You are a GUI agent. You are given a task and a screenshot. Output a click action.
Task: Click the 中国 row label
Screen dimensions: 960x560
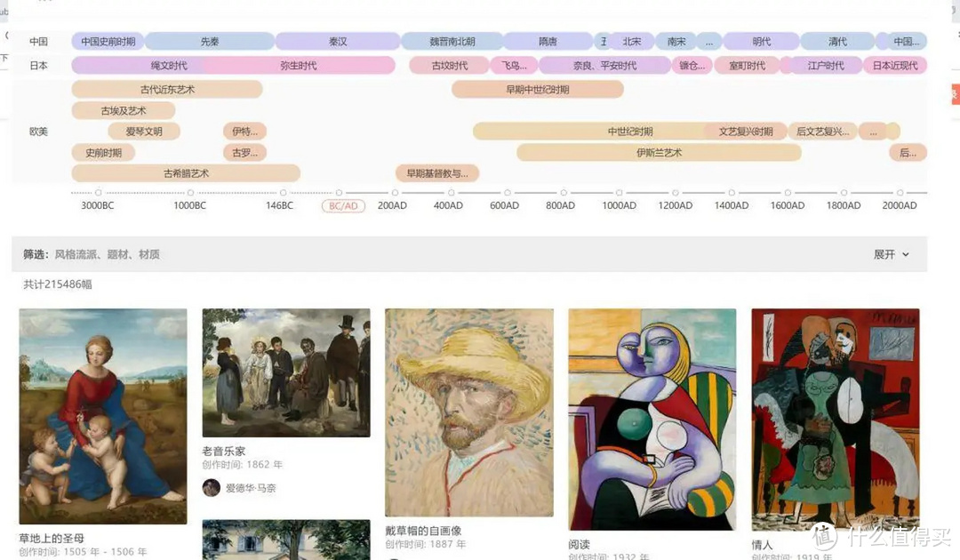(x=38, y=42)
